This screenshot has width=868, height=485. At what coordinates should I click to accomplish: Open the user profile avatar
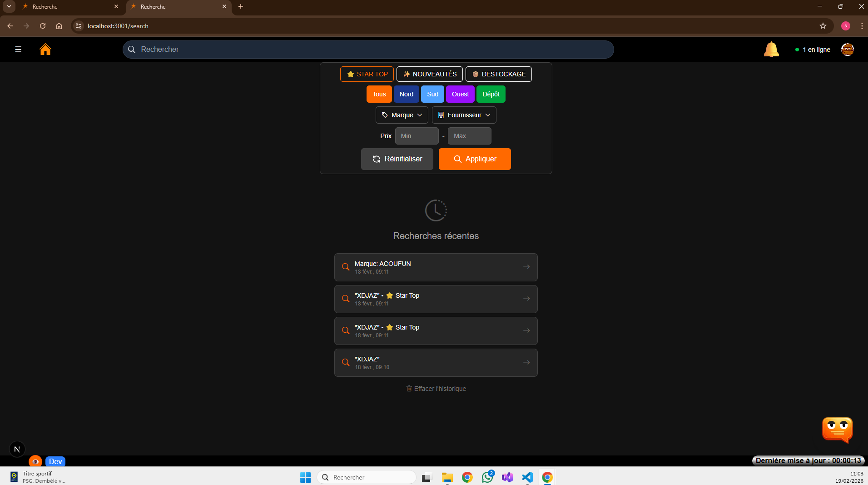pyautogui.click(x=848, y=49)
